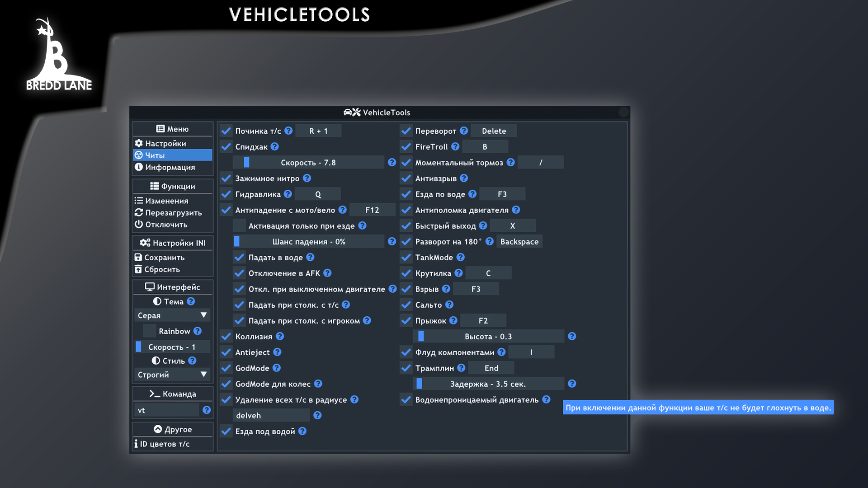Enable the Активация только при езде checkbox

click(239, 225)
